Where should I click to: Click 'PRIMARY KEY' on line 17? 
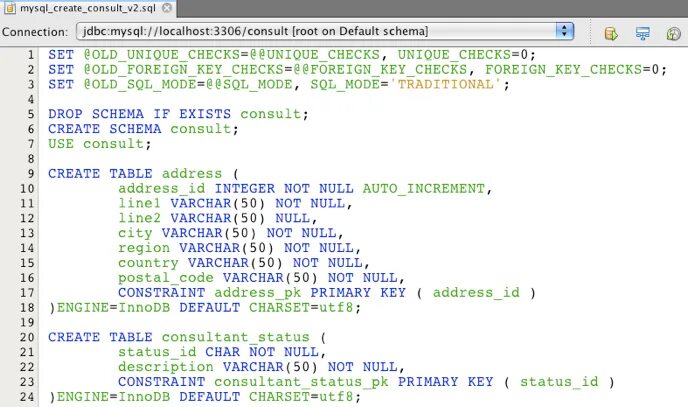point(358,293)
